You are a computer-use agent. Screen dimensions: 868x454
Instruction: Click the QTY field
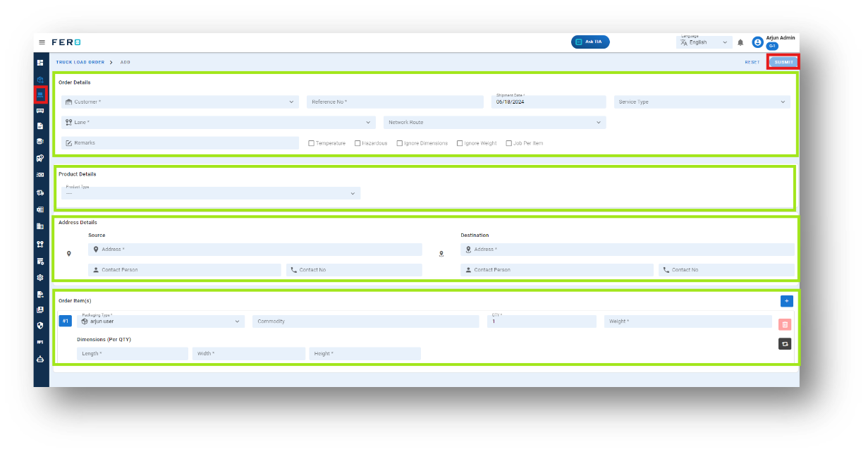pyautogui.click(x=542, y=321)
